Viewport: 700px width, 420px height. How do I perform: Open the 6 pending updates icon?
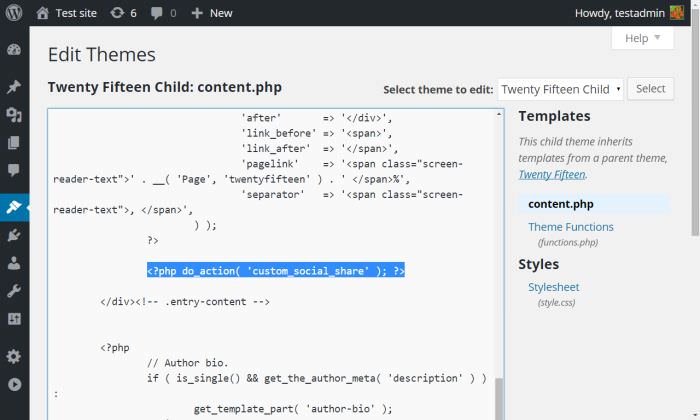pos(123,13)
